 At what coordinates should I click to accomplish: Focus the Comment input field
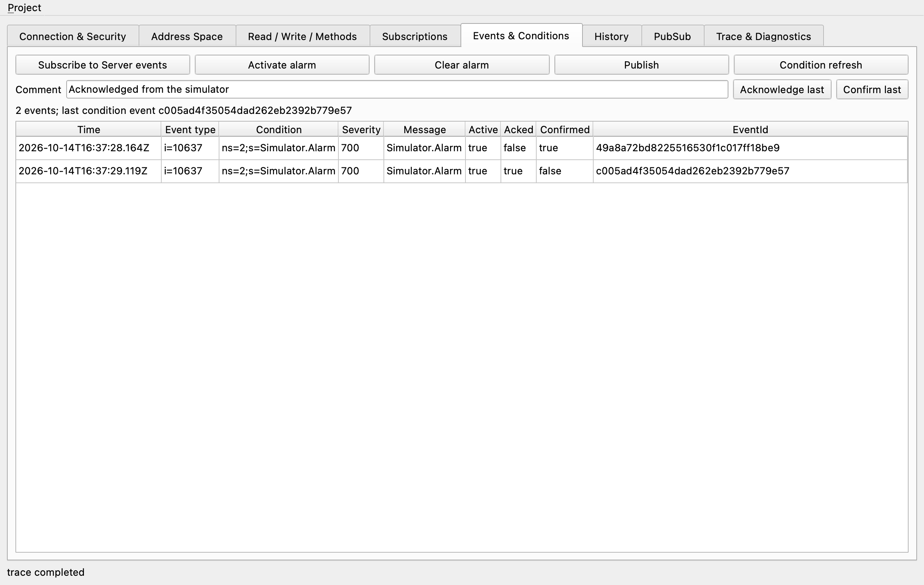[x=397, y=89]
